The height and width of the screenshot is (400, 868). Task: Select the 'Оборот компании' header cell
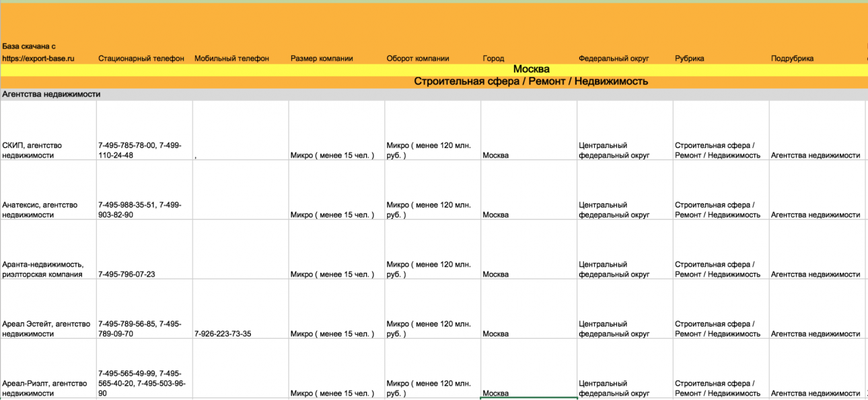tap(433, 34)
